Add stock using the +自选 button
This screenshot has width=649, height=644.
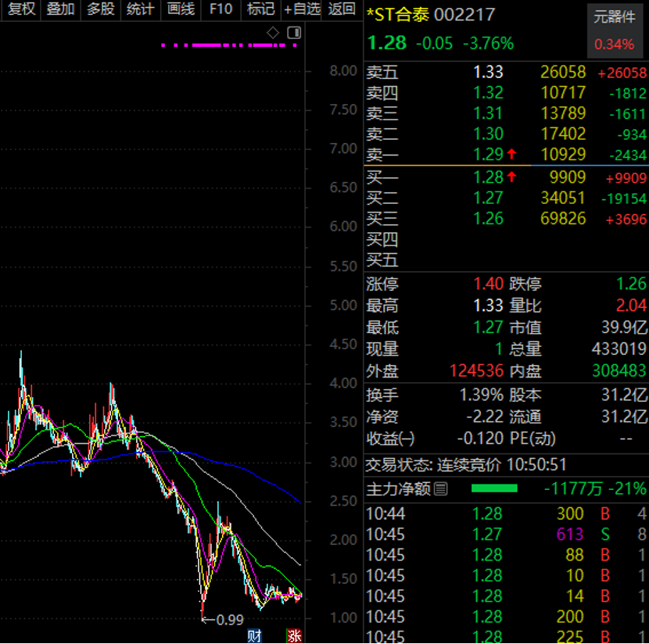[x=302, y=9]
